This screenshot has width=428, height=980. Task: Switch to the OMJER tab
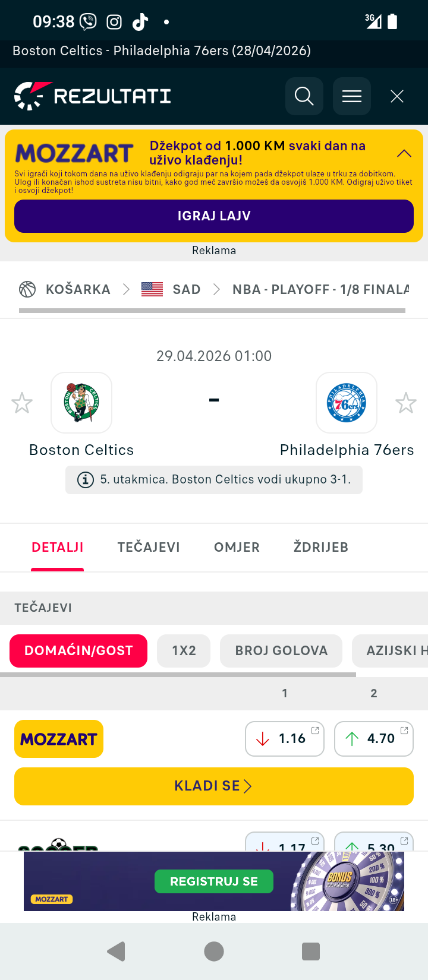(x=237, y=548)
